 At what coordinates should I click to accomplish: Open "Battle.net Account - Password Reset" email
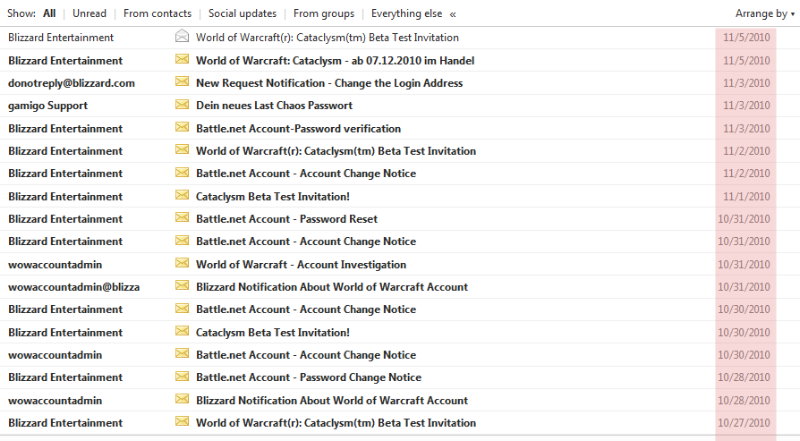287,219
